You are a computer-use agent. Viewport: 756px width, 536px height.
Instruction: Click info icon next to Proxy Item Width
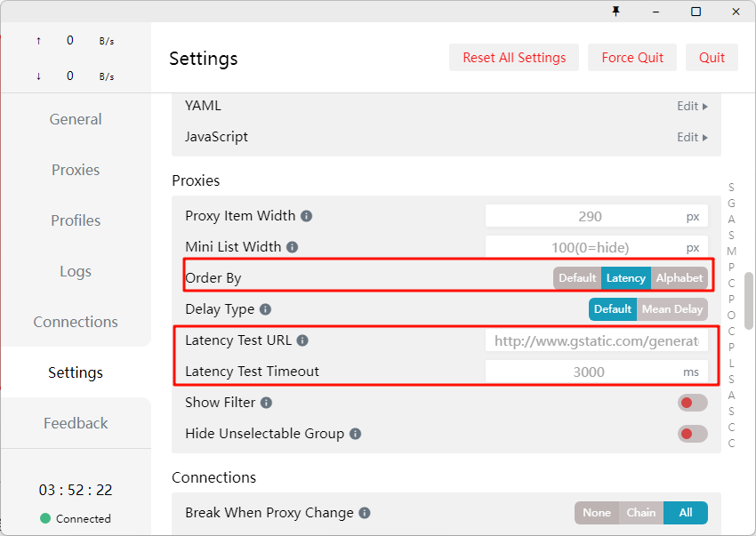[x=306, y=216]
